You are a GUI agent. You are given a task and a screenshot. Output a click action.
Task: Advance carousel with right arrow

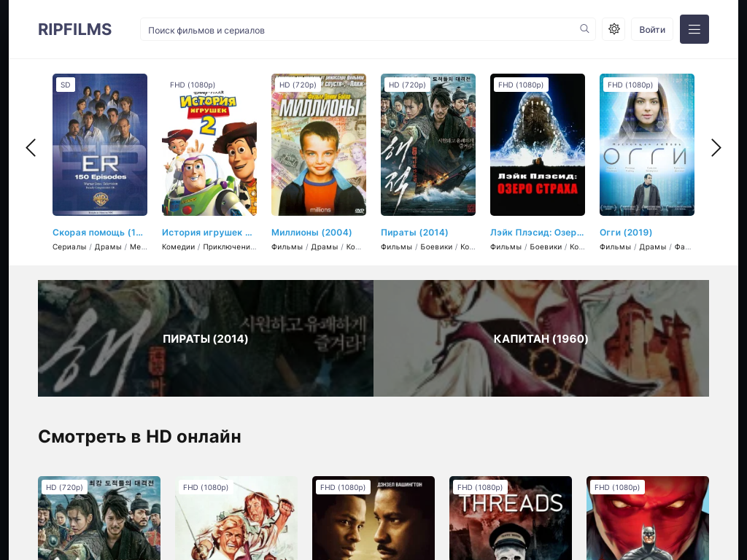(716, 147)
